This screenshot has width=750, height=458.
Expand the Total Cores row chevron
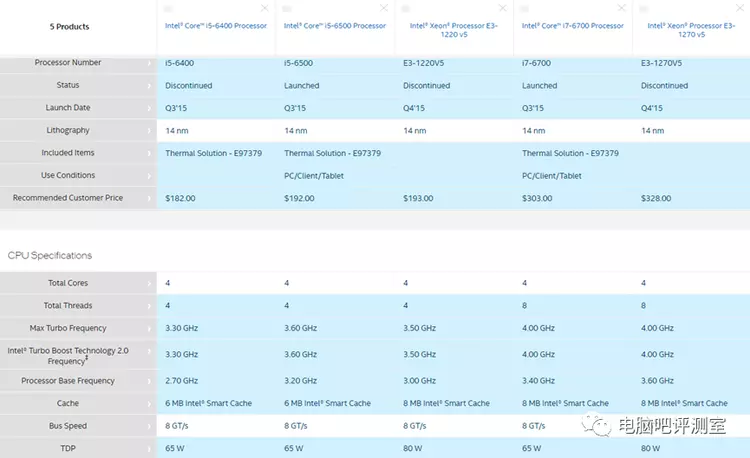click(149, 283)
